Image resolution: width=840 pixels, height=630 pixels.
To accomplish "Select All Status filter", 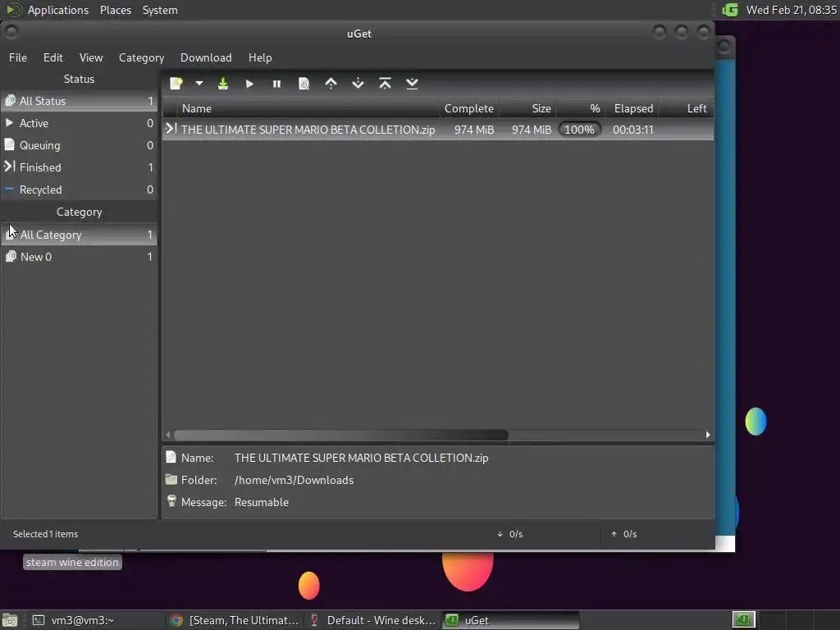I will coord(80,101).
